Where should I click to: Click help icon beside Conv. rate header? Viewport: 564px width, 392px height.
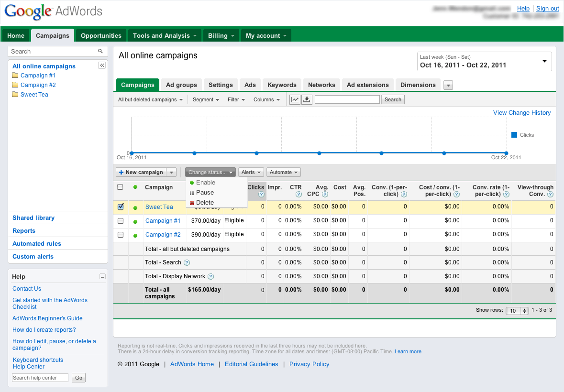pos(506,195)
